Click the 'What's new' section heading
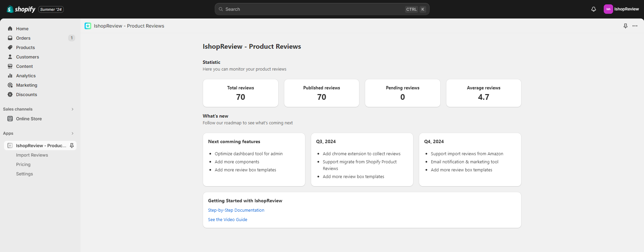 [215, 116]
